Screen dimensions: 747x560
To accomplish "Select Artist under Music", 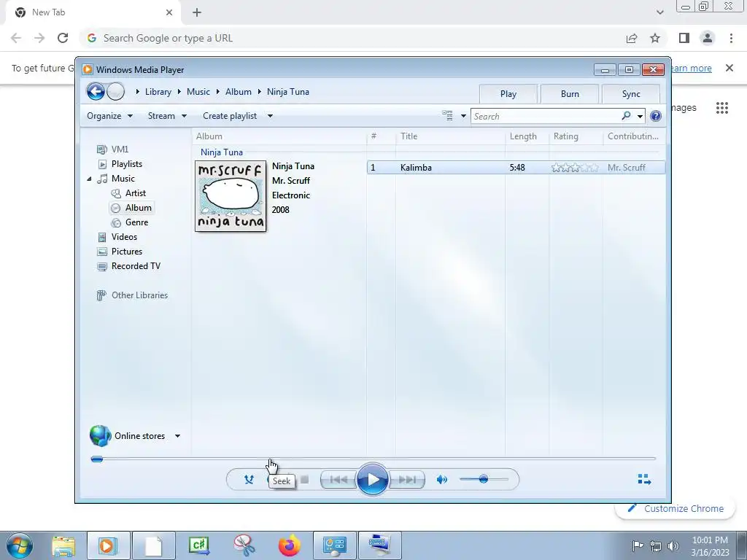I will (135, 192).
